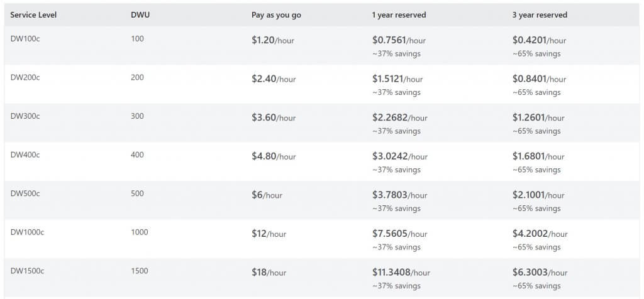The width and height of the screenshot is (644, 299).
Task: Click the 3 year reserved header
Action: coord(540,14)
